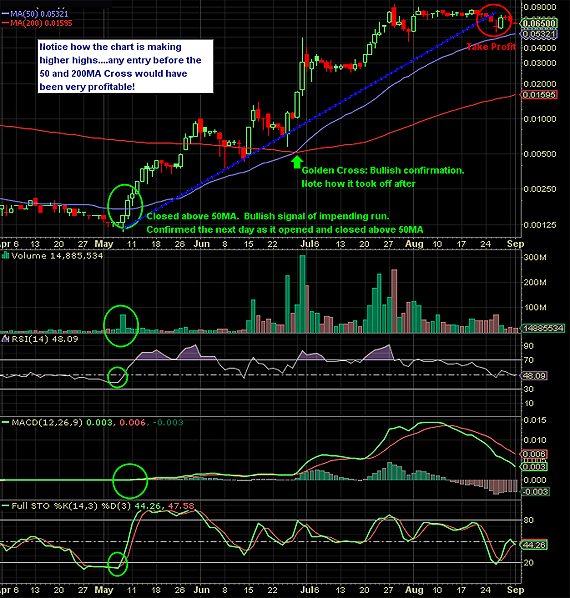Click the green Golden Cross arrow
The image size is (570, 598).
(297, 161)
